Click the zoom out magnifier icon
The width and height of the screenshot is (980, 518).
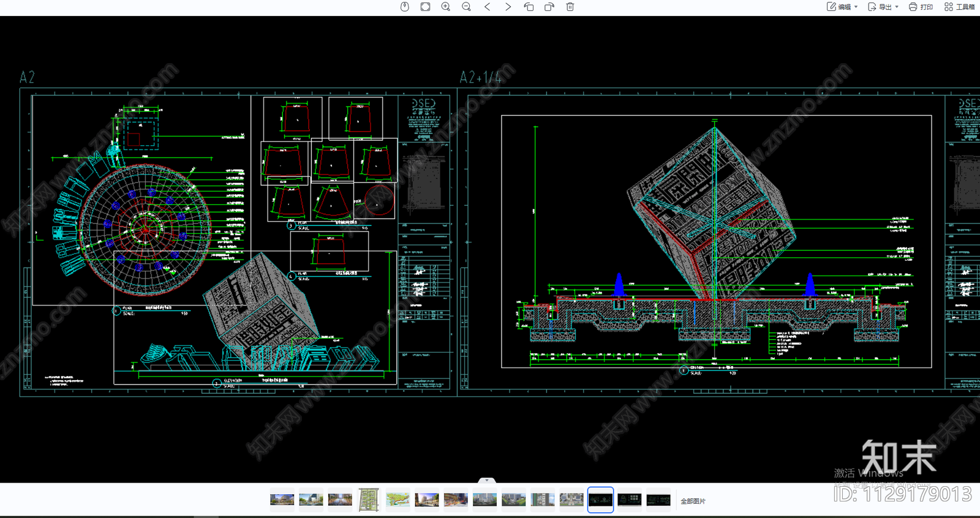(x=467, y=7)
